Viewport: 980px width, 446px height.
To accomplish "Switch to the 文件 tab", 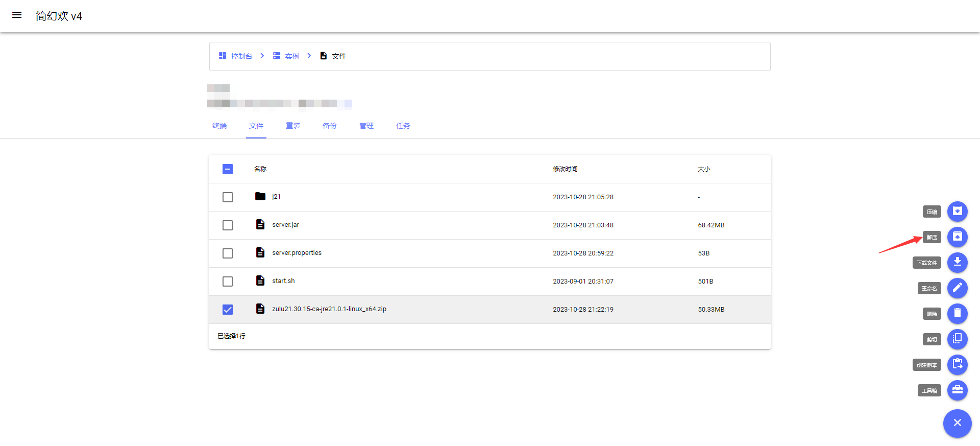I will (256, 126).
